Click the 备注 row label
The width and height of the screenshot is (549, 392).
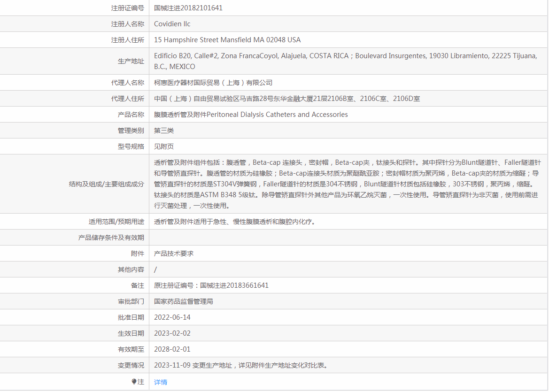tap(138, 285)
